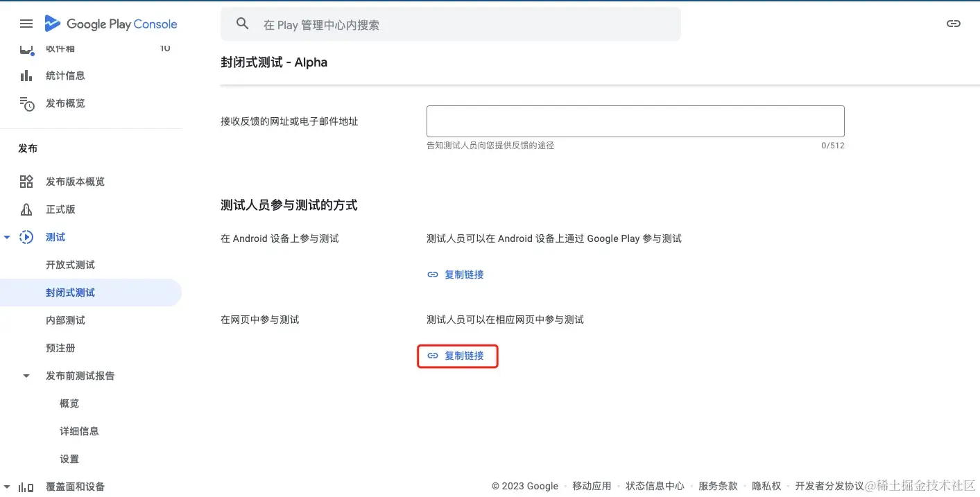Open 发布概览 in the sidebar
980x497 pixels.
[65, 103]
